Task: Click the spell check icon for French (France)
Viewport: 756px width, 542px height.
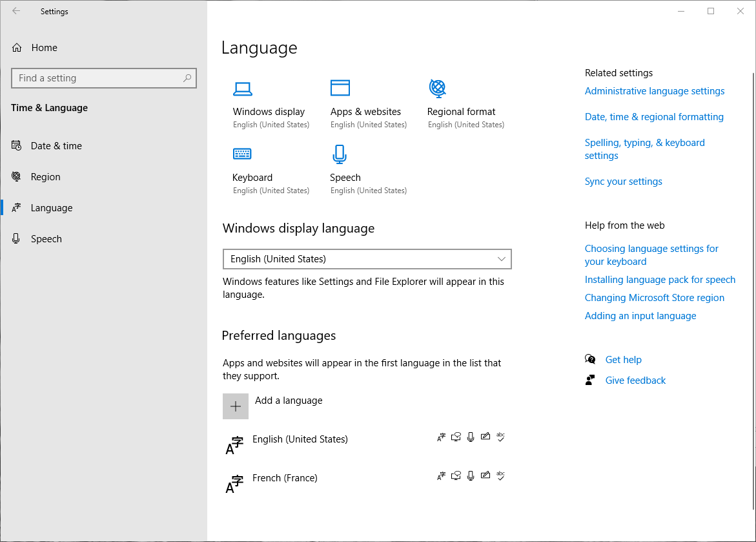Action: [x=500, y=475]
